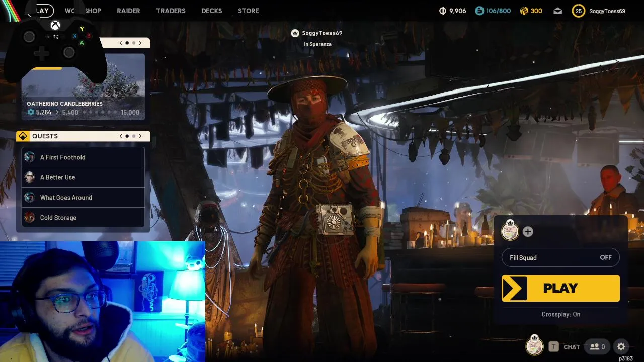Screen dimensions: 644x362
Task: Select second page dot in Quests panel
Action: [x=134, y=136]
